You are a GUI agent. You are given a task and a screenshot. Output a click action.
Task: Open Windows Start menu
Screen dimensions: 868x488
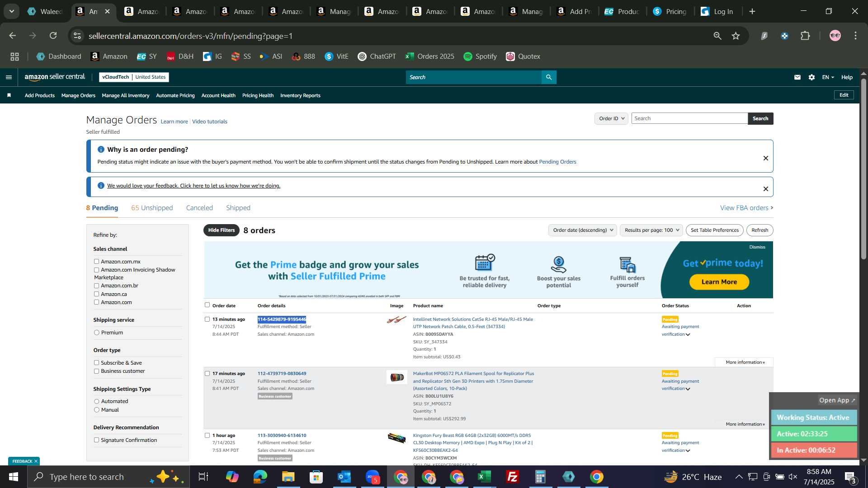[14, 477]
